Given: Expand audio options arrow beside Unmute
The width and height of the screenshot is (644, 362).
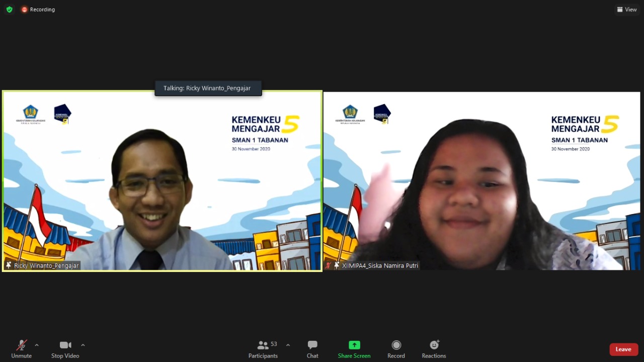Looking at the screenshot, I should coord(37,345).
